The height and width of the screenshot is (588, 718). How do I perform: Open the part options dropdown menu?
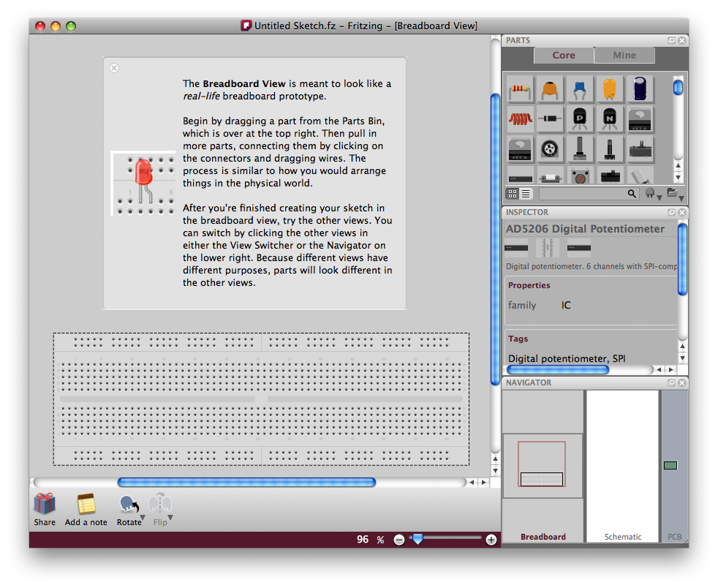(652, 194)
